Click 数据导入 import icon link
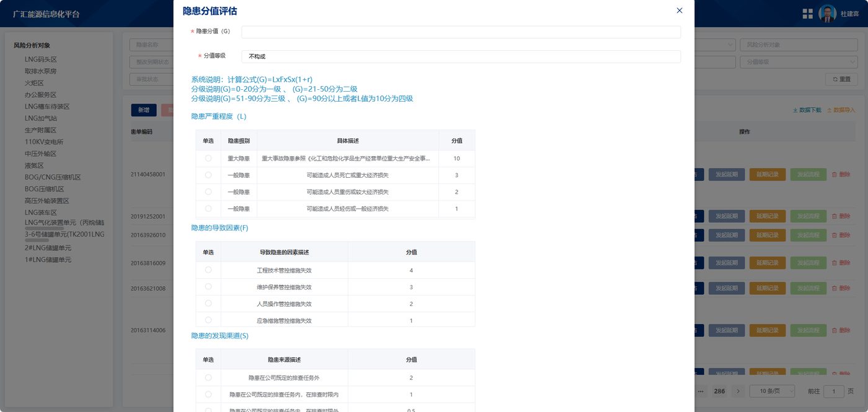Image resolution: width=868 pixels, height=412 pixels. [x=841, y=110]
